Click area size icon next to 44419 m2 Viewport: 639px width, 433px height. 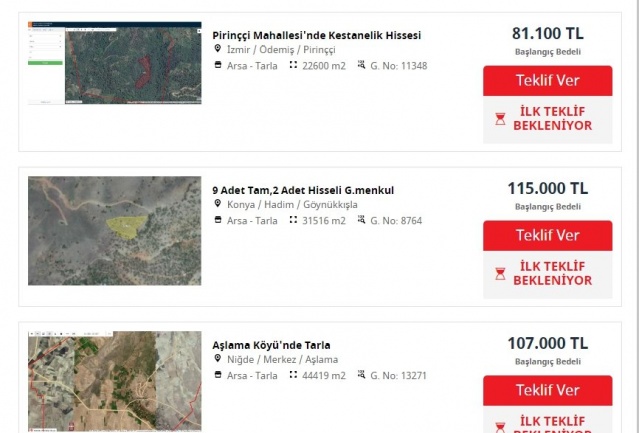pos(293,374)
